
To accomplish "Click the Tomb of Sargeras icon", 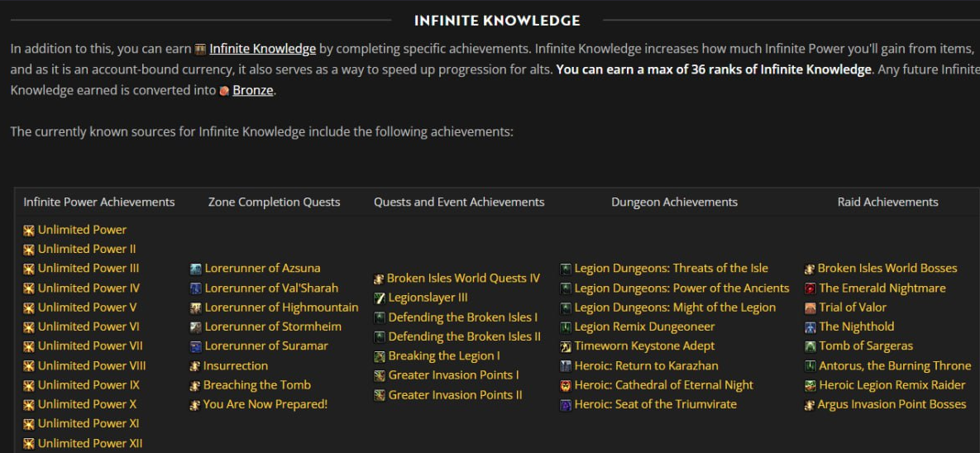I will 810,346.
